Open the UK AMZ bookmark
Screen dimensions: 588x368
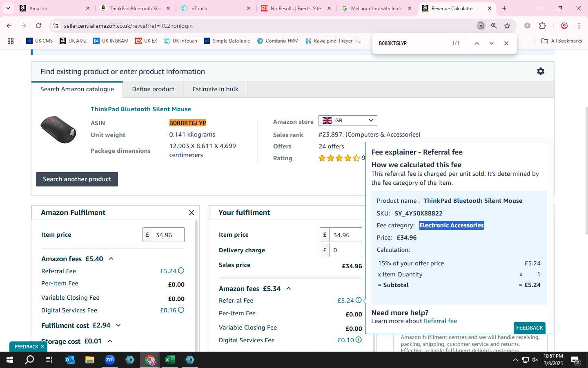point(73,41)
